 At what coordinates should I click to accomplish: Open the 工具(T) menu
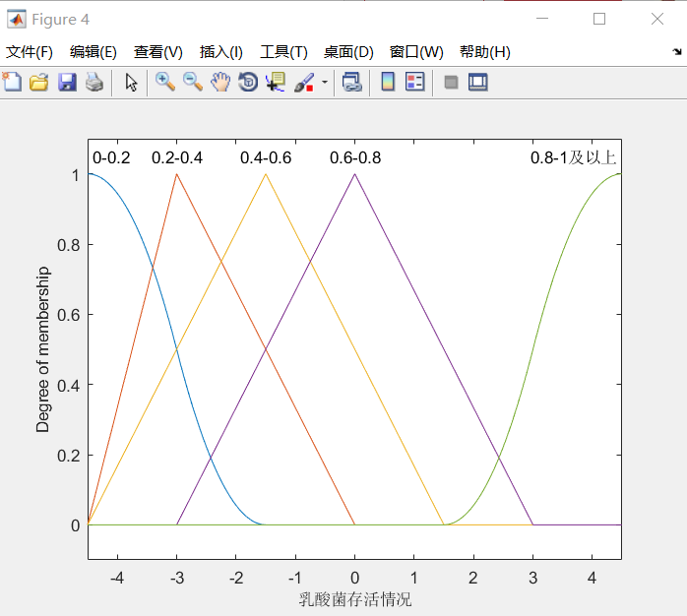click(x=283, y=52)
